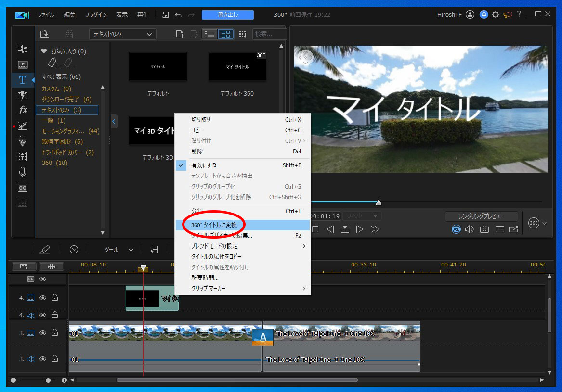Click the timeline zoom slider handle

point(48,380)
